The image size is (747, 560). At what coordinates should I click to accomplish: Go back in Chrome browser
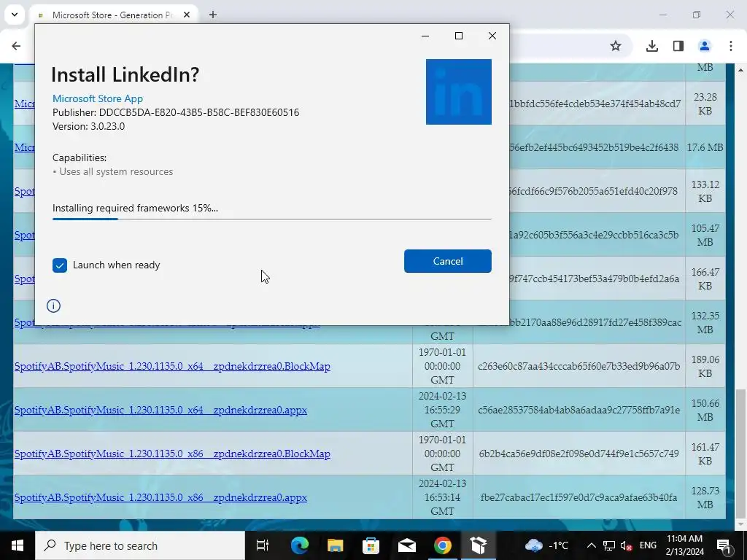coord(16,46)
